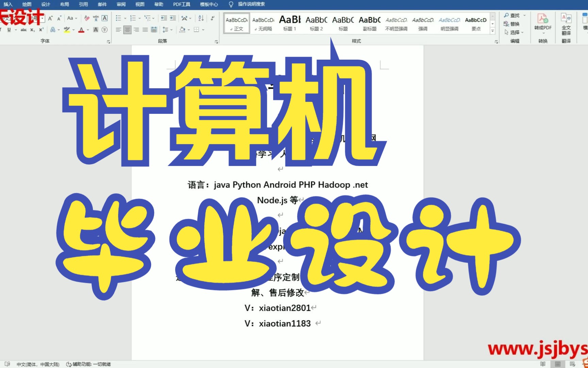Apply the numbered list button

click(133, 18)
